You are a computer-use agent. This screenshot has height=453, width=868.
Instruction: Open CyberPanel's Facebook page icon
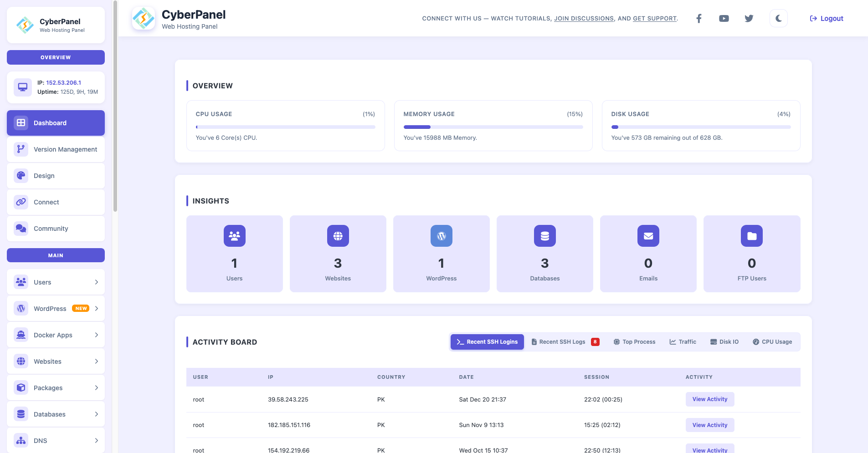pyautogui.click(x=698, y=18)
